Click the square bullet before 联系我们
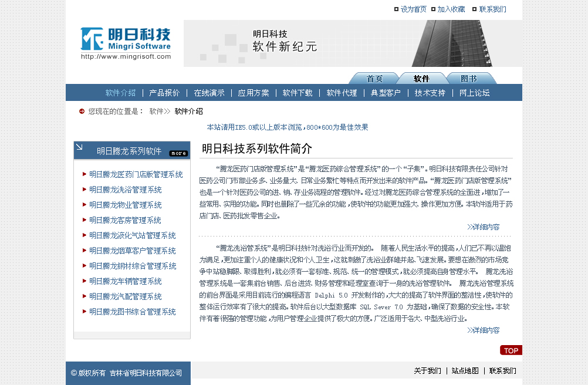588x385 pixels. [x=474, y=9]
